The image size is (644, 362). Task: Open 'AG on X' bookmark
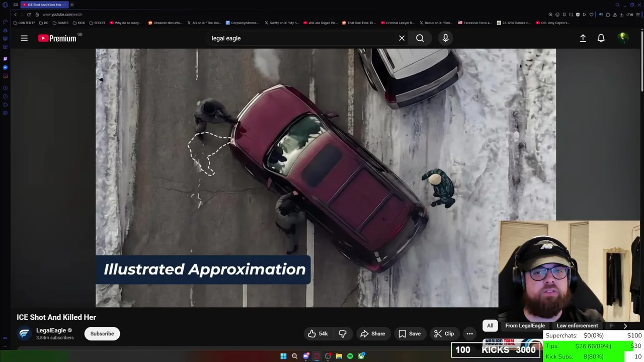(x=204, y=23)
